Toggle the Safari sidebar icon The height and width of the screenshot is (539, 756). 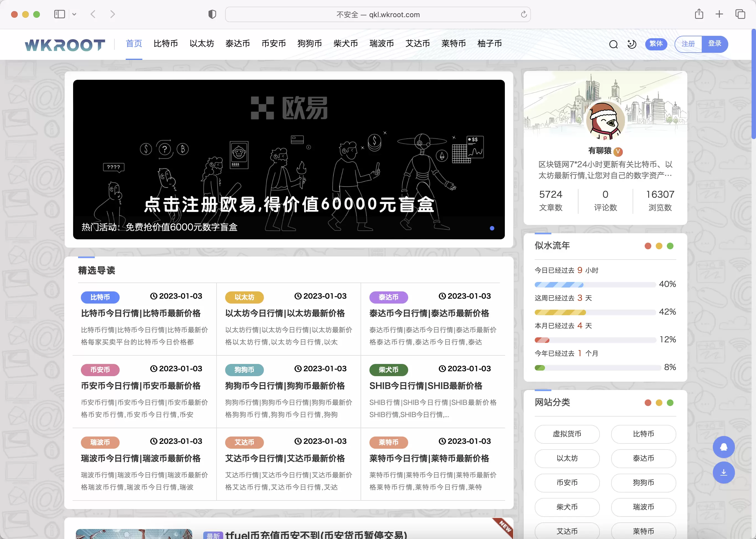tap(60, 14)
